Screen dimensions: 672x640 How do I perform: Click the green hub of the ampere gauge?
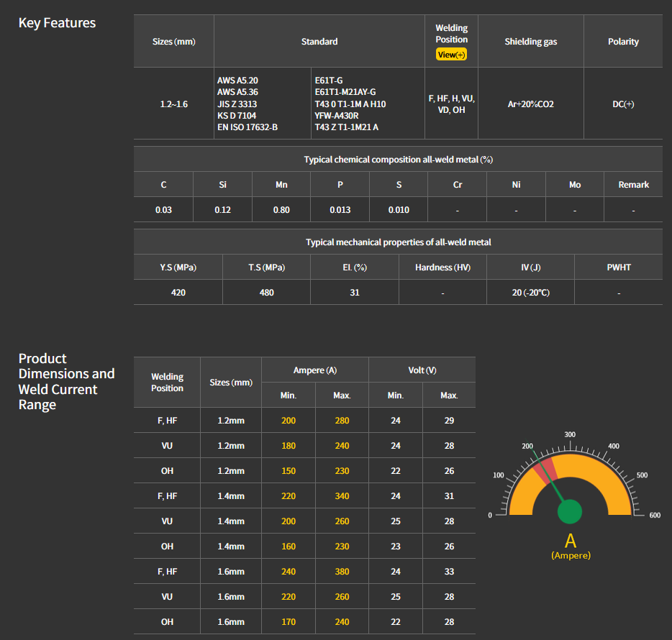570,512
